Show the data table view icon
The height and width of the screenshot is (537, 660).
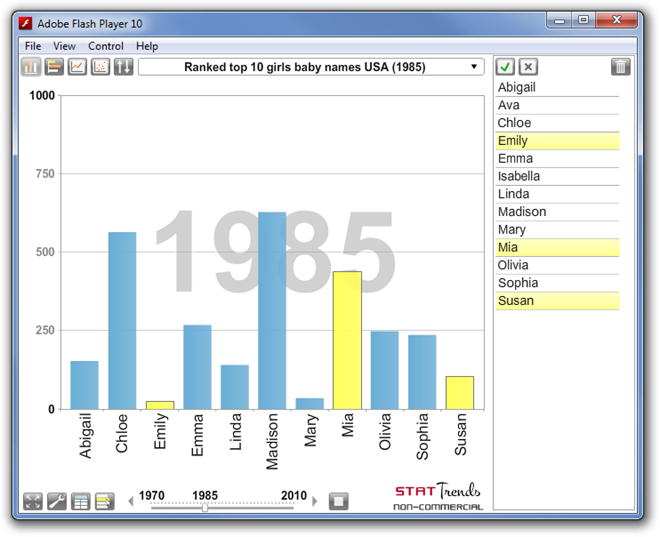tap(80, 501)
